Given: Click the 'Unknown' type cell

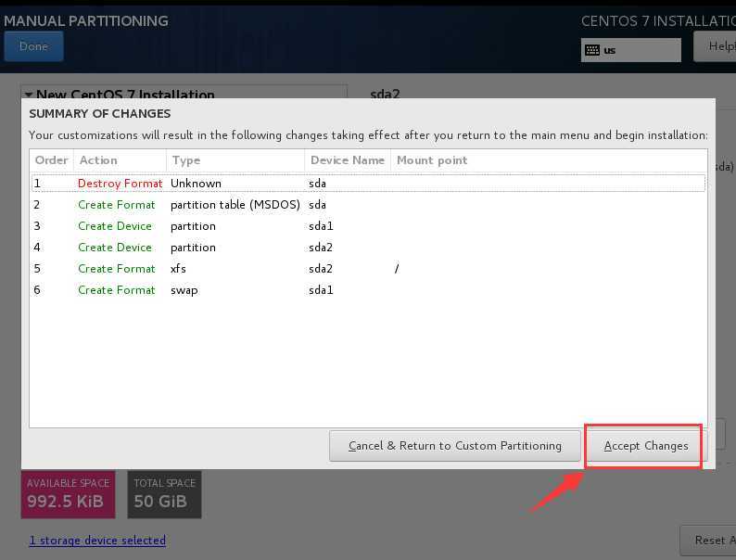Looking at the screenshot, I should [196, 184].
